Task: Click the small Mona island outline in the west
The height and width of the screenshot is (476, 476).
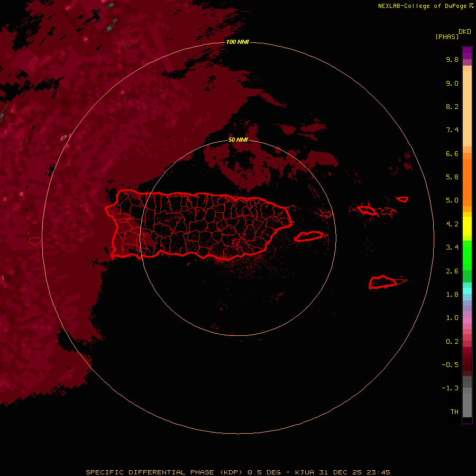Action: (x=35, y=241)
